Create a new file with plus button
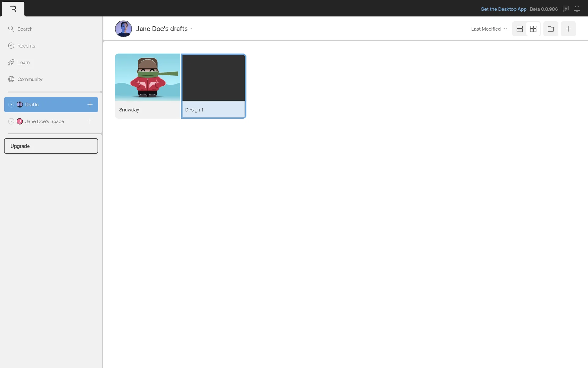This screenshot has height=368, width=588. point(568,29)
